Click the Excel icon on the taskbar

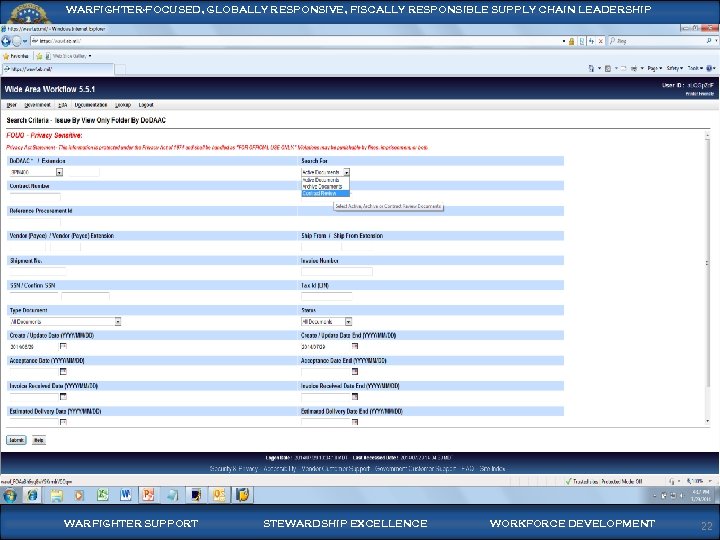pos(102,495)
